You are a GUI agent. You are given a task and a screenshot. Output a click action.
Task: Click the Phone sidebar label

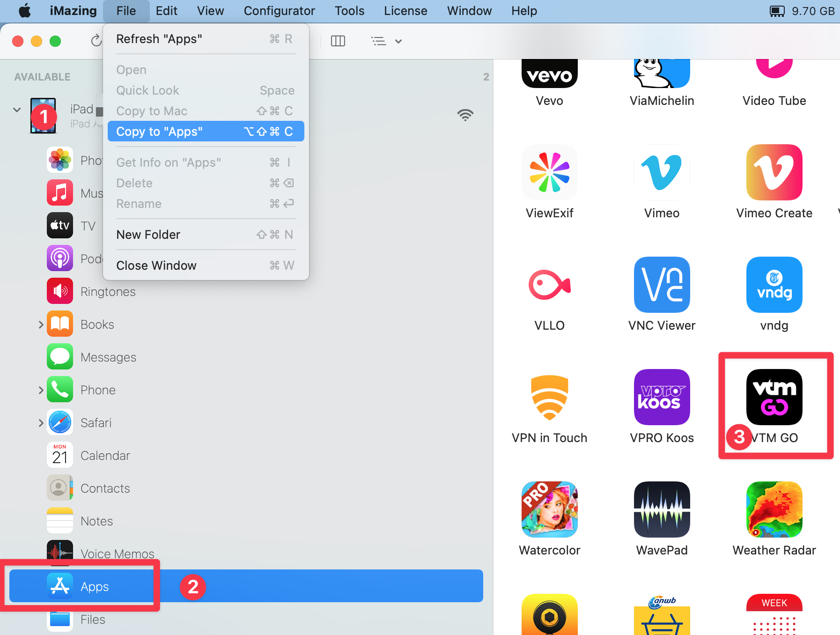coord(98,390)
